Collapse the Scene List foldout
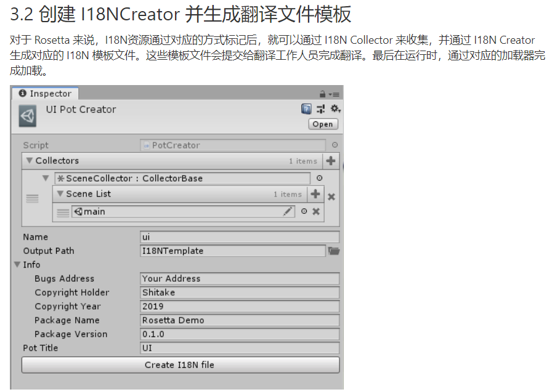Viewport: 560px width, 392px height. click(60, 194)
